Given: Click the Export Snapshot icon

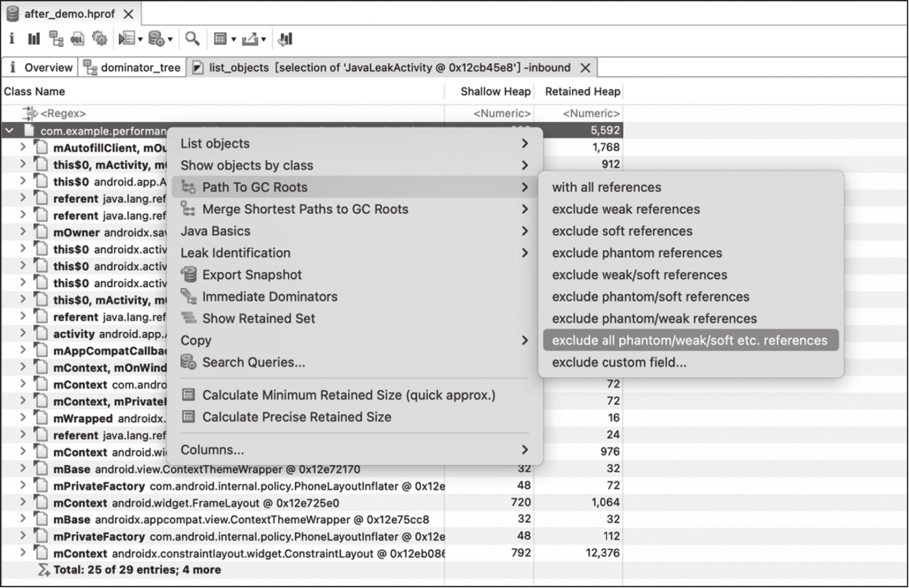Looking at the screenshot, I should 188,275.
